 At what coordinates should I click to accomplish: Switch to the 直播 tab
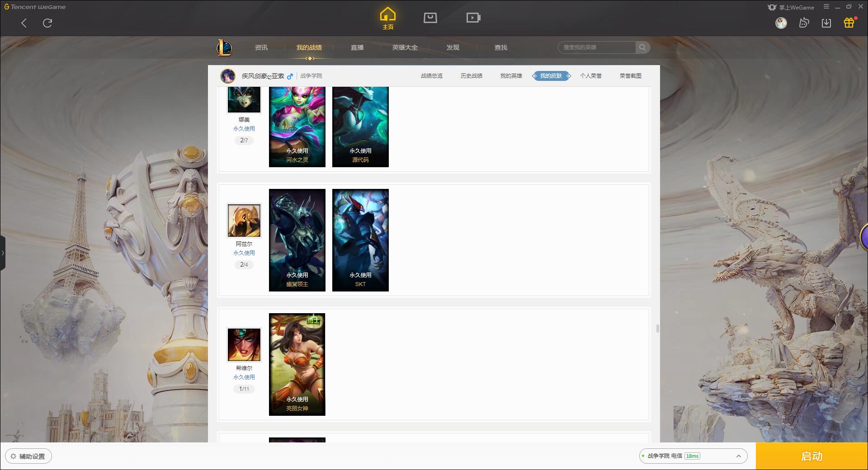[357, 47]
